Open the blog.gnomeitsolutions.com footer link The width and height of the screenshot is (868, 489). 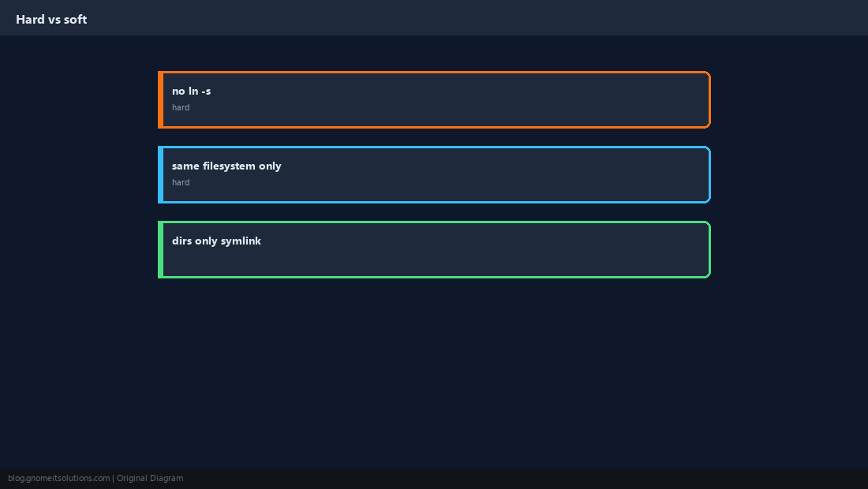coord(58,479)
